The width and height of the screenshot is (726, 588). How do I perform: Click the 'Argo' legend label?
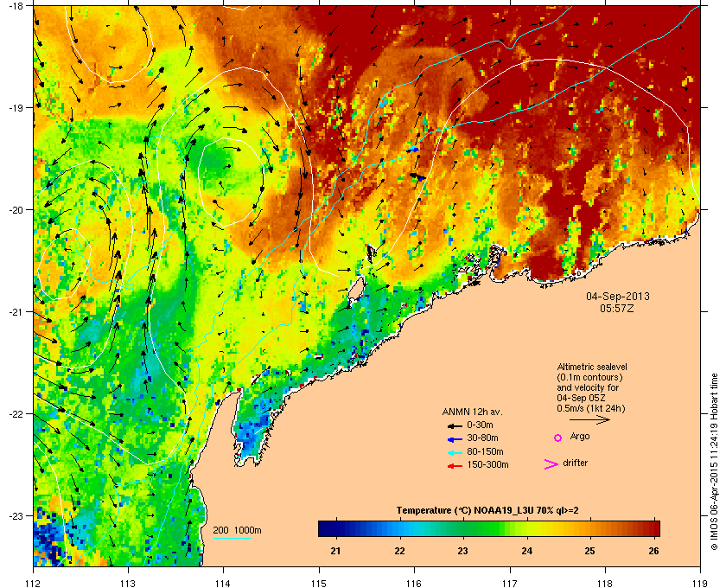[x=580, y=437]
